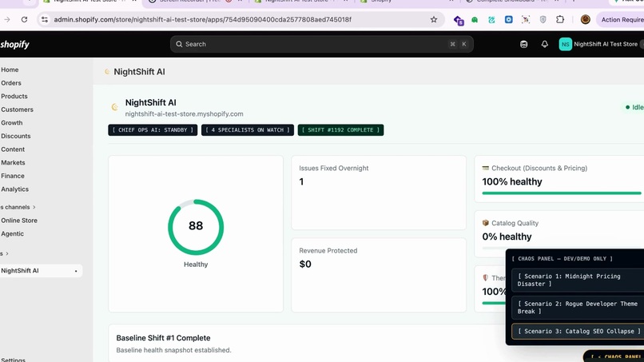
Task: Click the forward navigation arrow
Action: (7, 19)
